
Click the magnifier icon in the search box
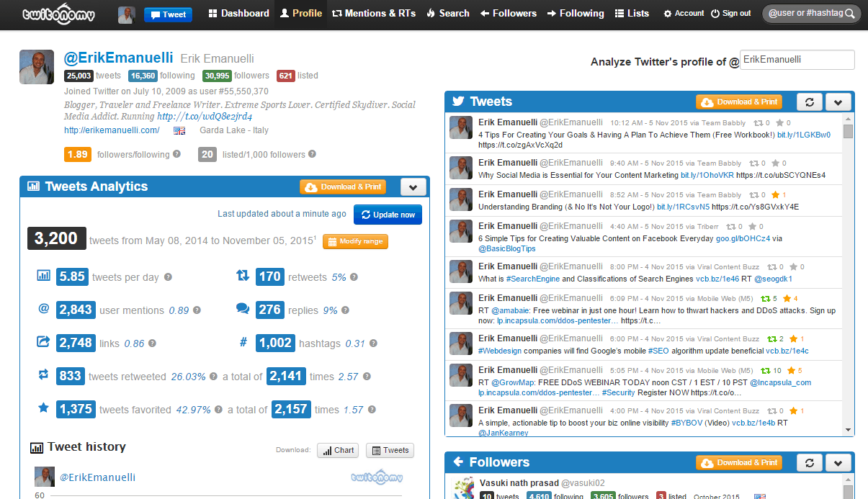point(850,14)
